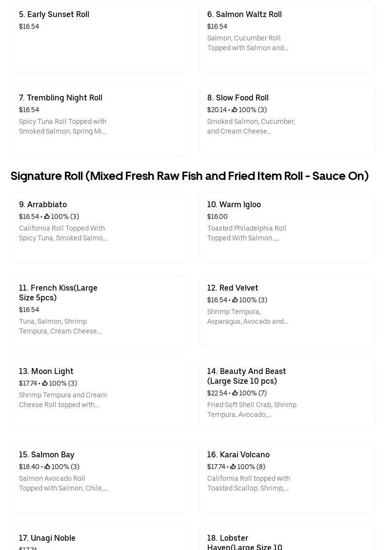Click thumbs-up icon on Beauty And Beast
This screenshot has width=392, height=550.
[x=235, y=393]
